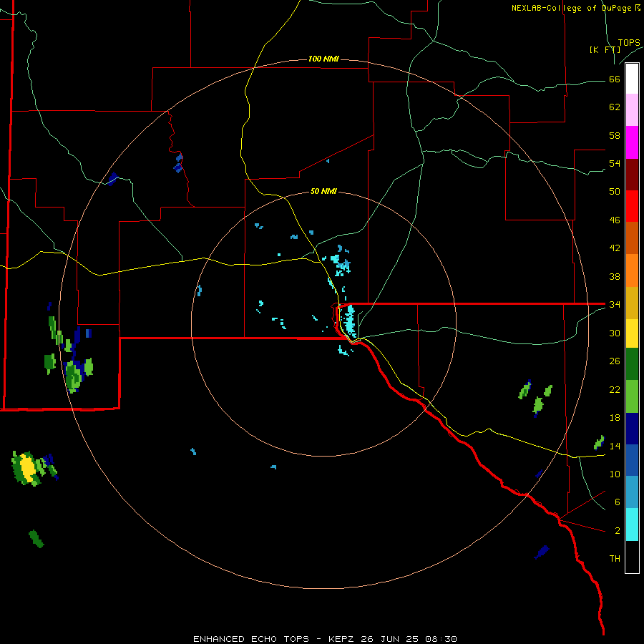644x644 pixels.
Task: Click the cyan legend band
Action: click(632, 525)
